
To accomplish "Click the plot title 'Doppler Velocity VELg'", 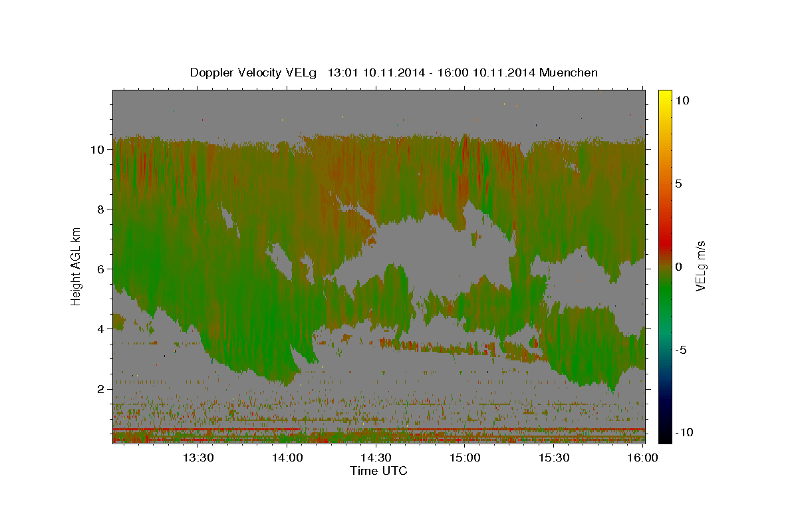I will [255, 72].
